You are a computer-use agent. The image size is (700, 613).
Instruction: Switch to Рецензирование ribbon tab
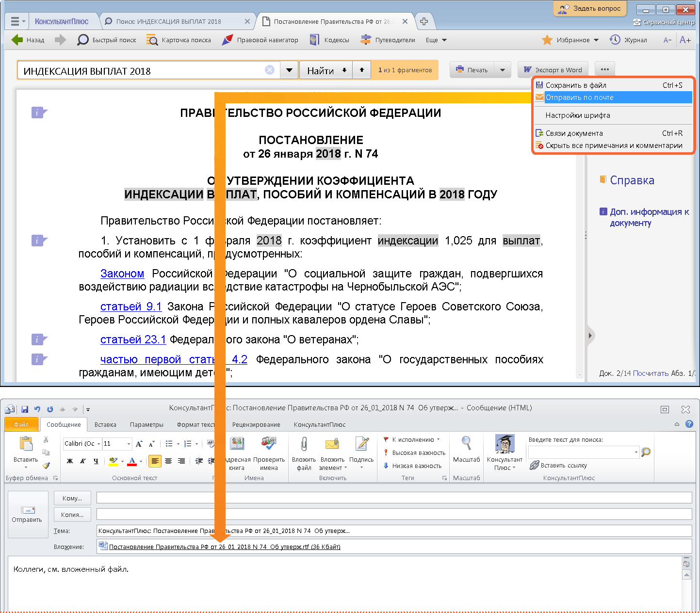point(256,424)
